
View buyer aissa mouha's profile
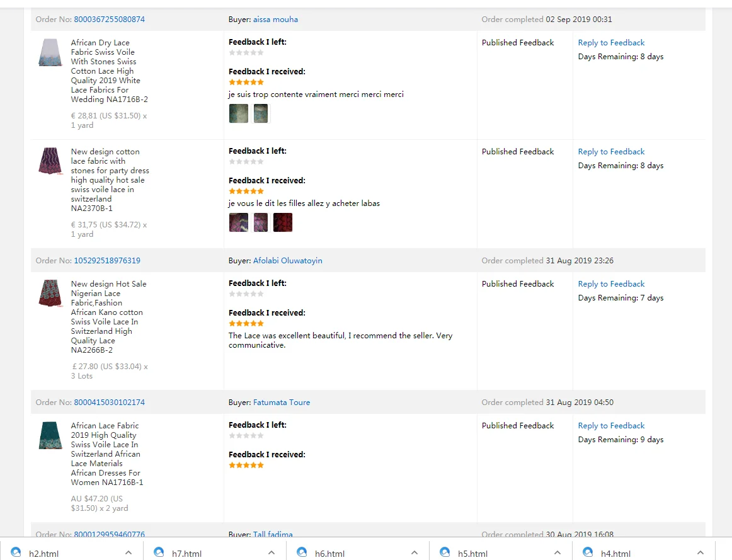pyautogui.click(x=275, y=20)
